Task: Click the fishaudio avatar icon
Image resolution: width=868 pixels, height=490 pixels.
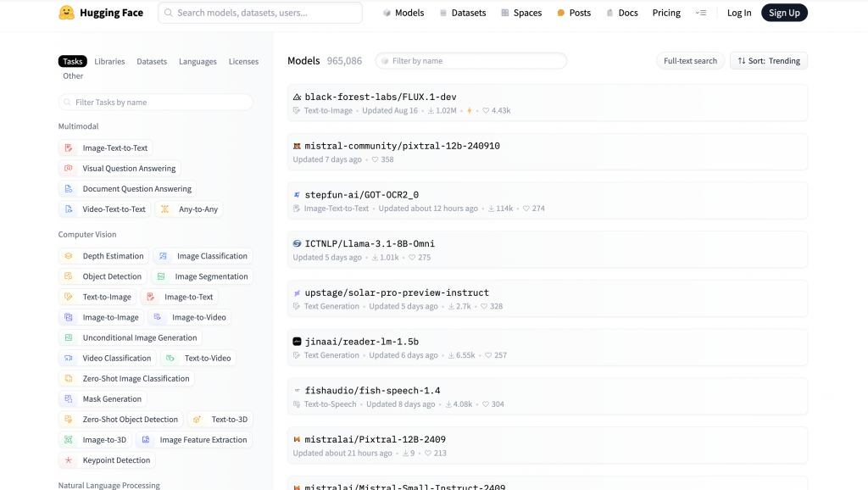Action: tap(297, 390)
